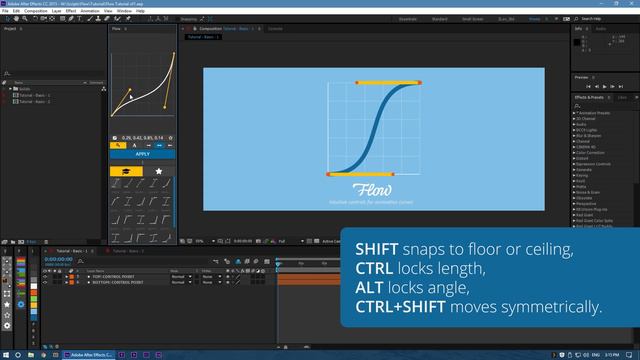Viewport: 640px width, 360px height.
Task: Play the preview in the Preview panel
Action: (x=604, y=87)
